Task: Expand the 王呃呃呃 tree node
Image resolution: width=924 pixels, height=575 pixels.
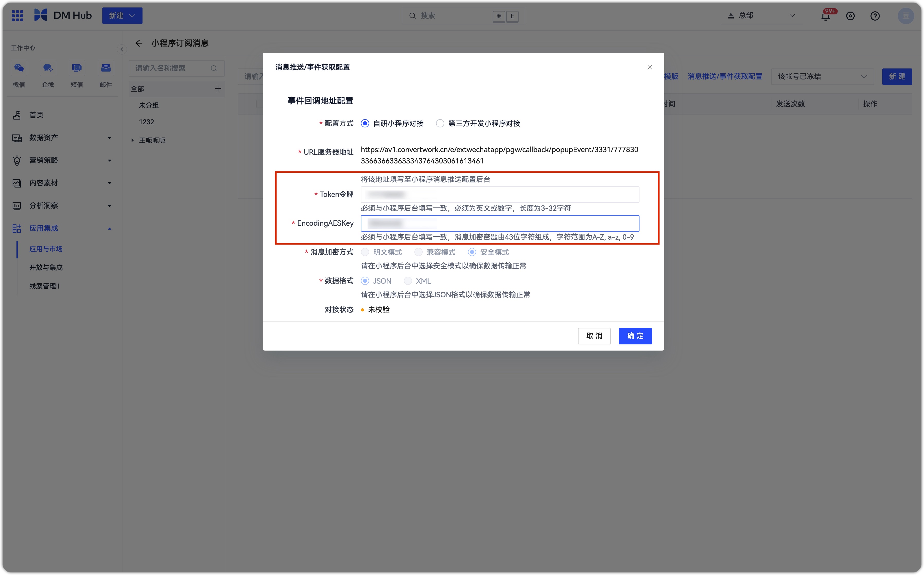Action: 132,141
